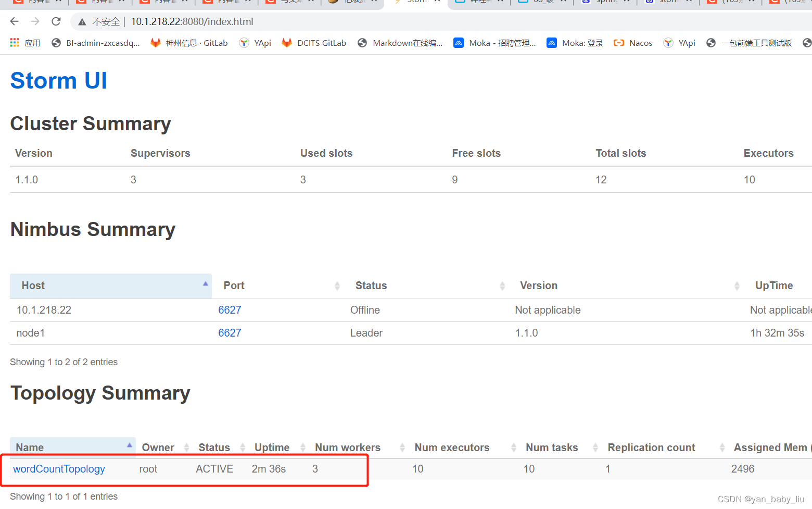Open the YApi bookmark left of DCITS GitLab
The width and height of the screenshot is (812, 509).
255,43
